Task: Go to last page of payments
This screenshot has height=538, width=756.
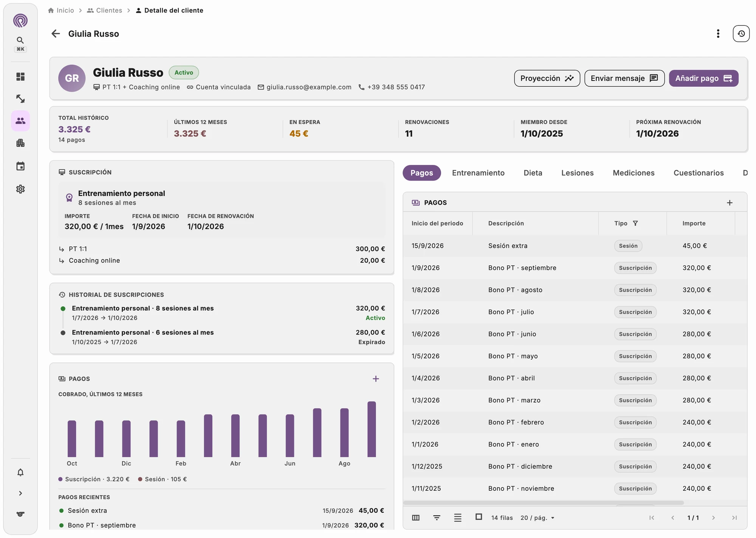Action: [734, 518]
